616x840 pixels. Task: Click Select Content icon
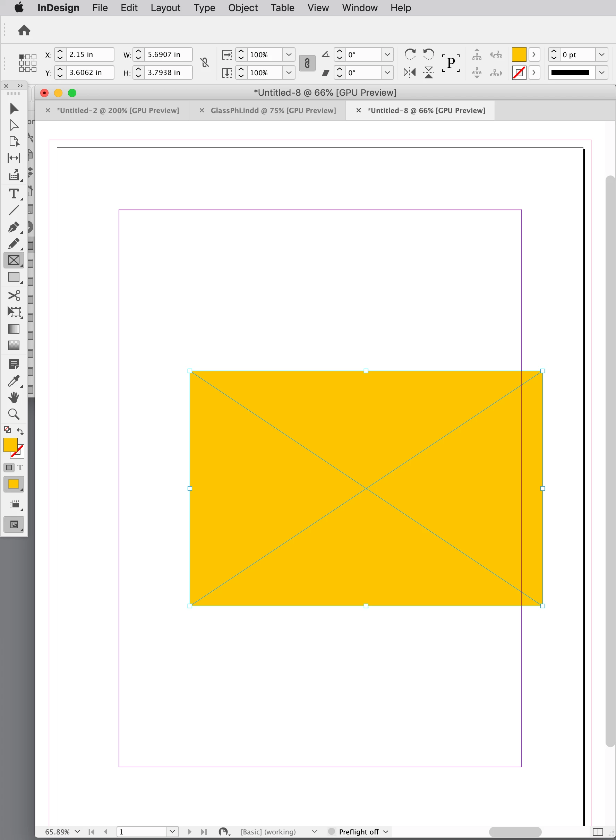click(477, 72)
